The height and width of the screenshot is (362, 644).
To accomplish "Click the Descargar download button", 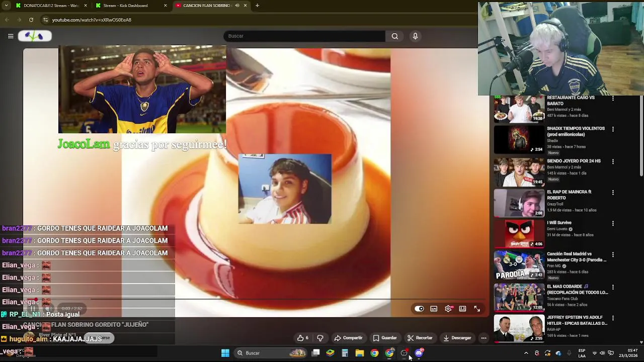I will [457, 338].
